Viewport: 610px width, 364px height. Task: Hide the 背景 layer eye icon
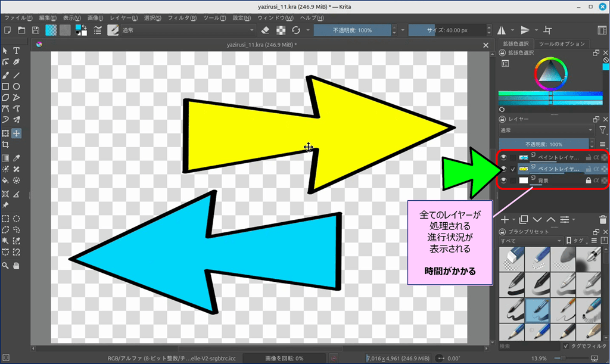point(503,180)
